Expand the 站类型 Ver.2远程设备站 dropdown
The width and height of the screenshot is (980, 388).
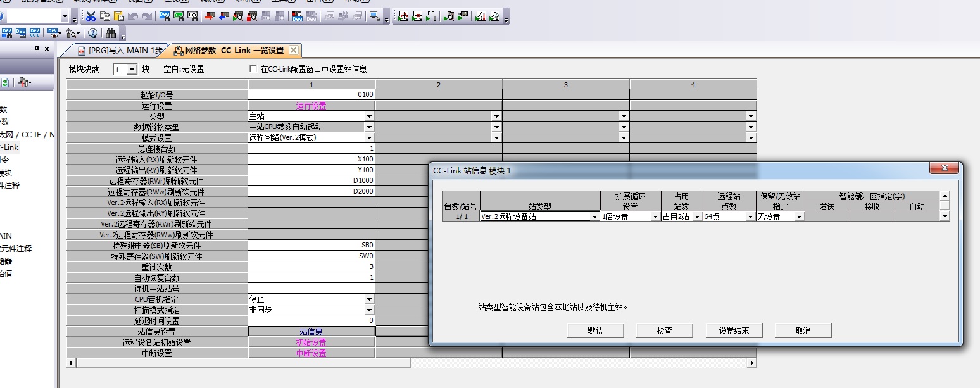pos(594,216)
